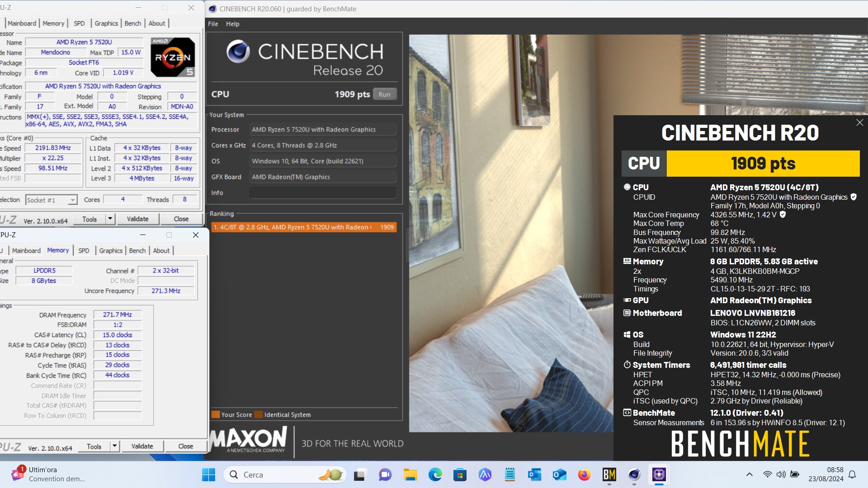The width and height of the screenshot is (868, 488).
Task: Switch to SPD tab in lower CPU-Z
Action: 84,251
